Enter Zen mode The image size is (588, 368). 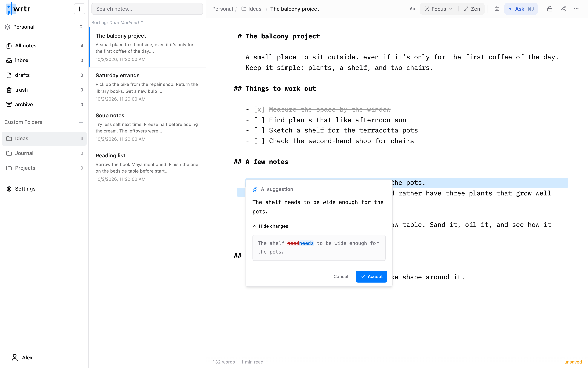[x=472, y=9]
